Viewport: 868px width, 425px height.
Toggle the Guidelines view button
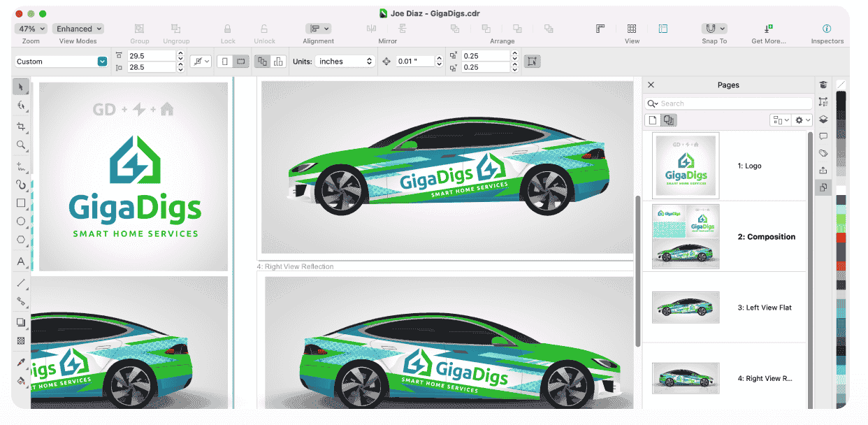(x=663, y=29)
